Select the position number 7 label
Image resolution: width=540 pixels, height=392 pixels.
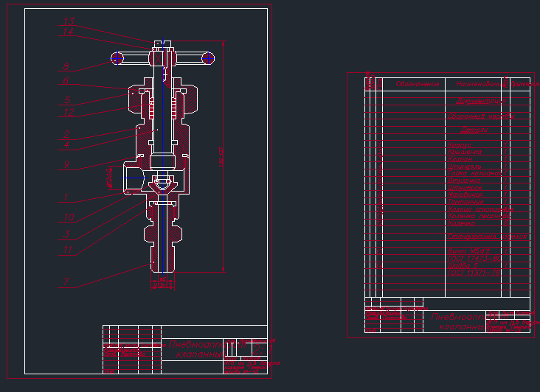[66, 282]
